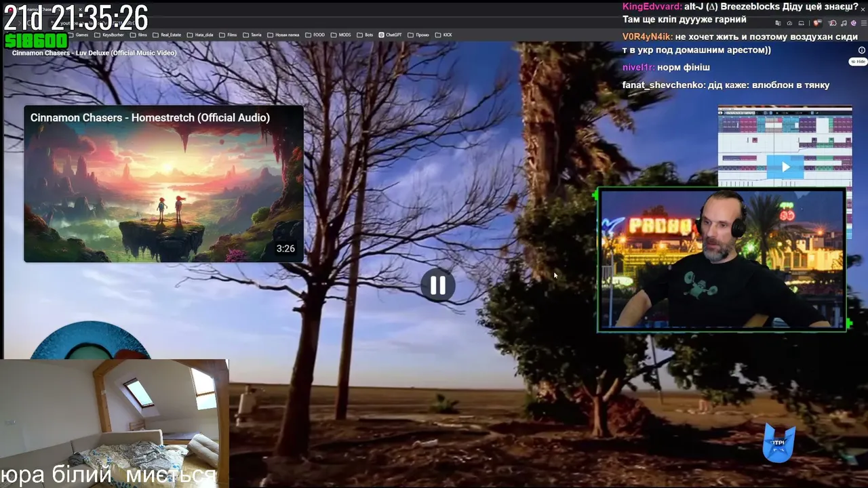Open the browser hamburger menu
This screenshot has height=488, width=868.
[x=863, y=23]
